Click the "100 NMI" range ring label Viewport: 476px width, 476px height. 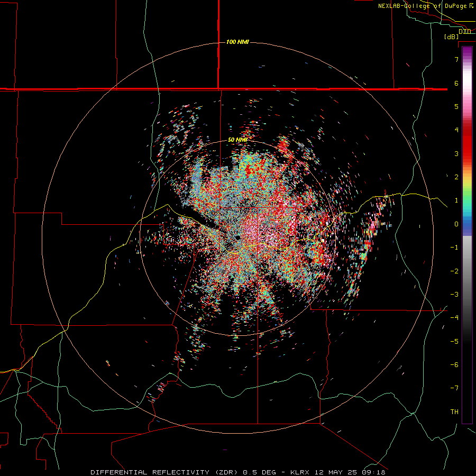click(237, 42)
